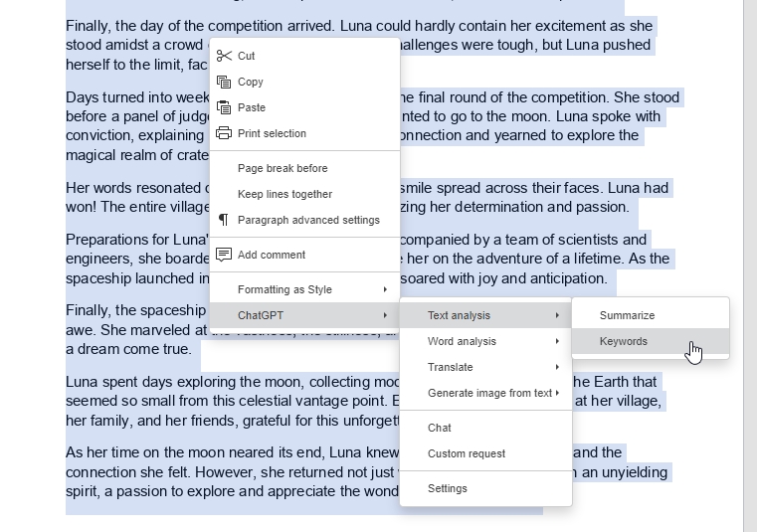The image size is (757, 532).
Task: Open Chat from ChatGPT menu
Action: click(440, 428)
